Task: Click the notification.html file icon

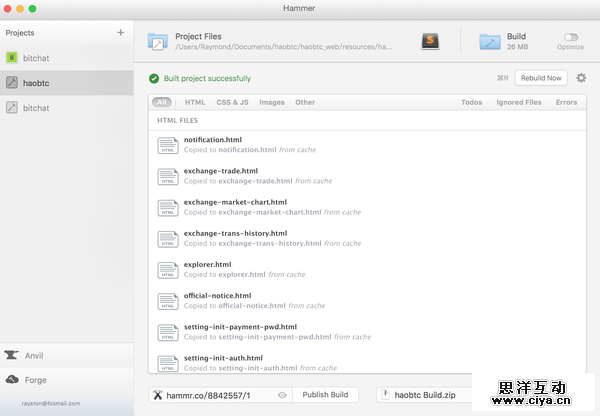Action: tap(168, 145)
